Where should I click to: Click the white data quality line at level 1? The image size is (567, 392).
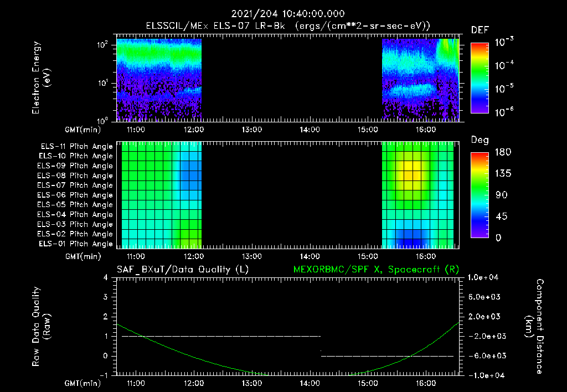click(221, 336)
